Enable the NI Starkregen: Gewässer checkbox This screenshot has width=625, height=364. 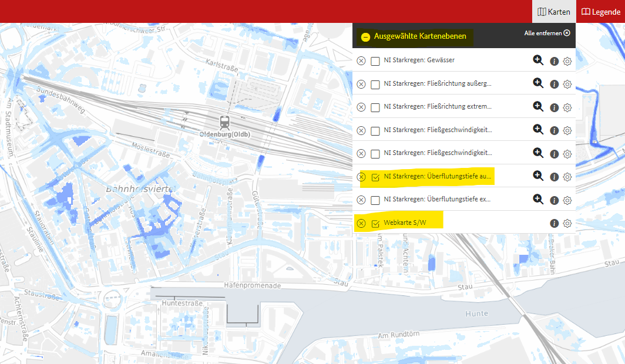(x=375, y=61)
